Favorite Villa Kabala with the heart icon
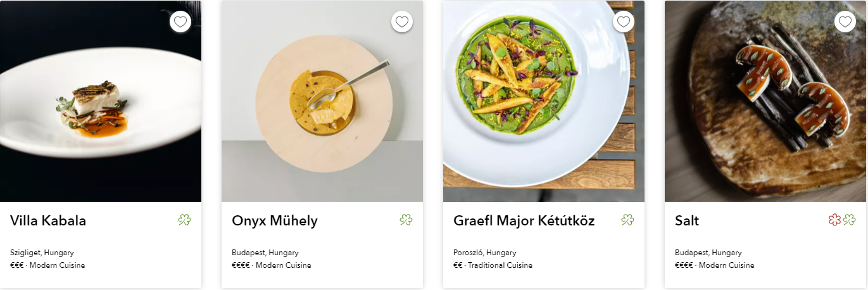Screen dimensions: 868x290 click(x=180, y=22)
